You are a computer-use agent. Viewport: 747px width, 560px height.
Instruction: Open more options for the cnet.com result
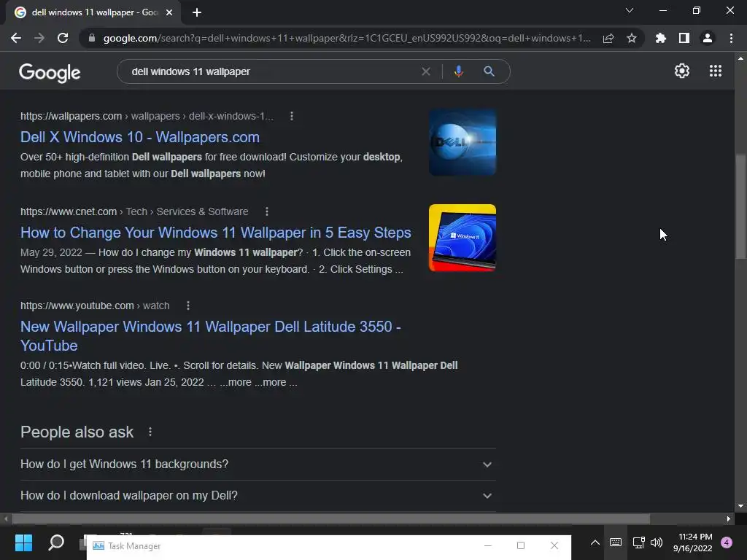[x=267, y=211]
